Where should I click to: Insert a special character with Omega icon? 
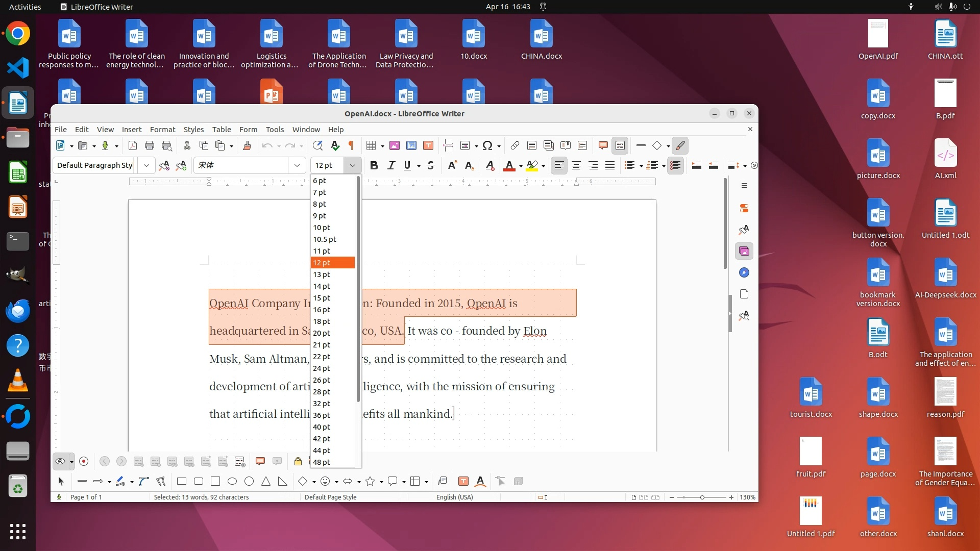tap(487, 146)
